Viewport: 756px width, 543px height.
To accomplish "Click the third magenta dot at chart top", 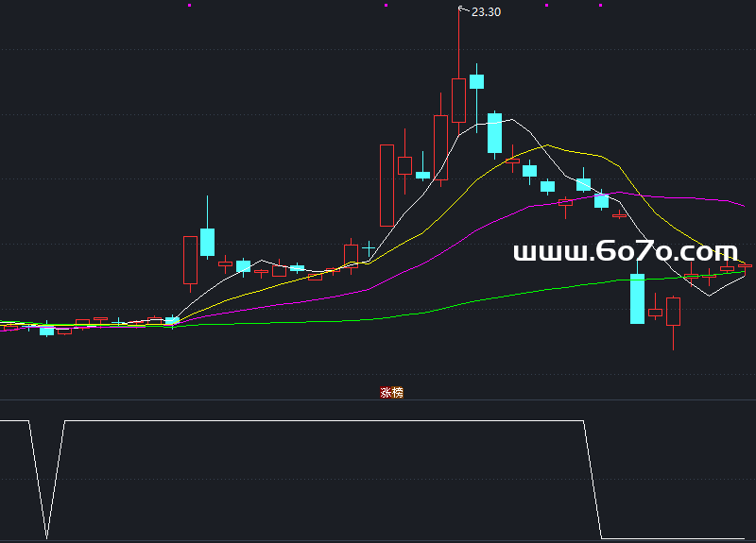I will pos(546,6).
